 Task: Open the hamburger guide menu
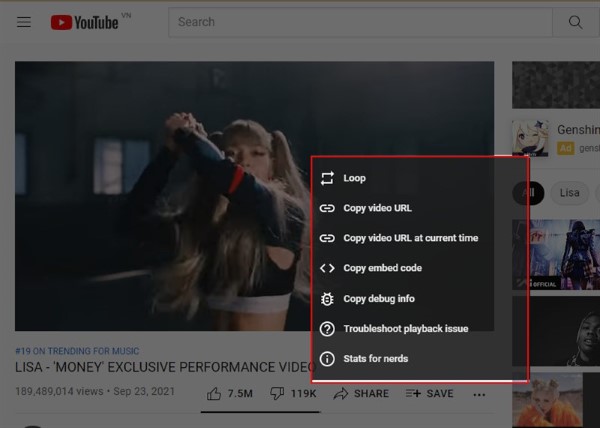pyautogui.click(x=24, y=22)
